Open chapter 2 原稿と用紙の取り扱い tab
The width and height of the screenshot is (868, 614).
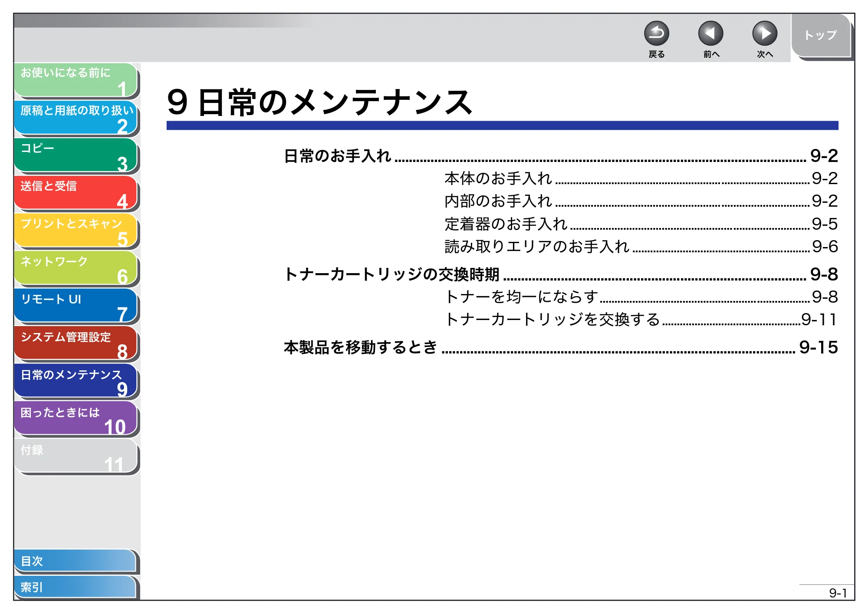(x=76, y=118)
